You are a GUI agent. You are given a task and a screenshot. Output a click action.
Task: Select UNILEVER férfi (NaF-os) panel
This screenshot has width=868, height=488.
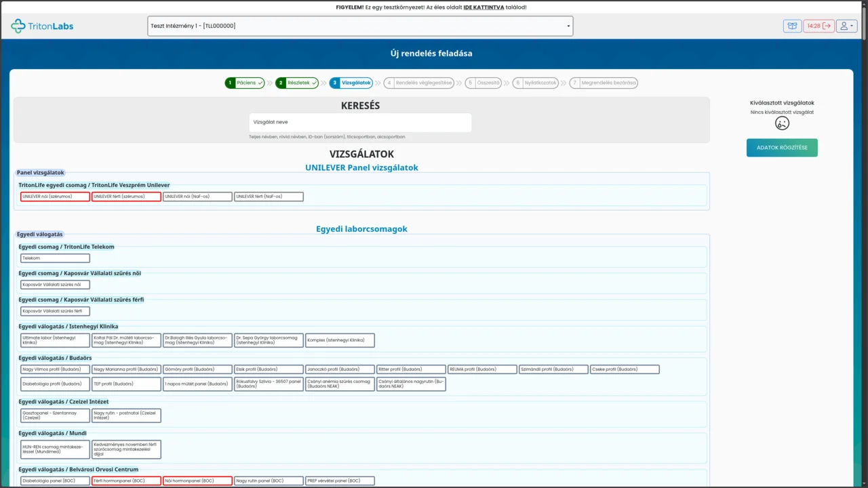(269, 197)
